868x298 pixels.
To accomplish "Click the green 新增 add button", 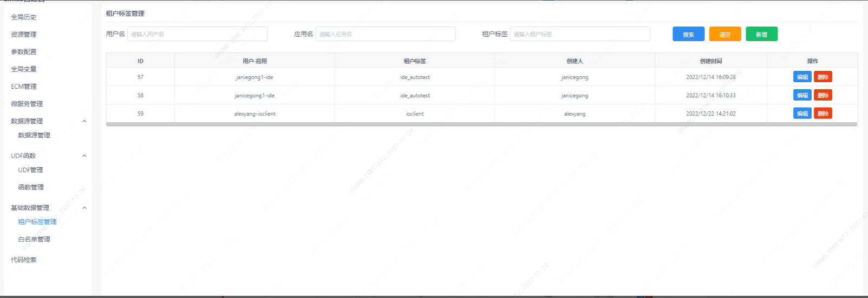I will click(761, 34).
